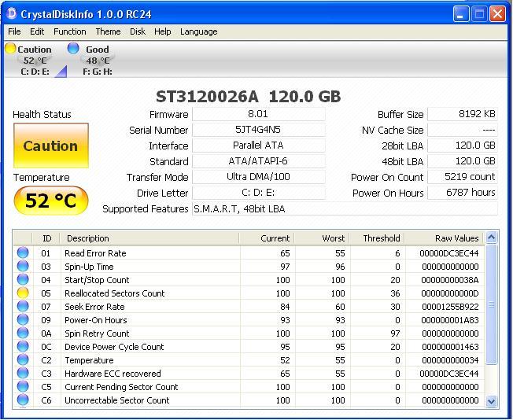Image resolution: width=513 pixels, height=420 pixels.
Task: Click the Read Error Rate status orb
Action: [x=23, y=252]
